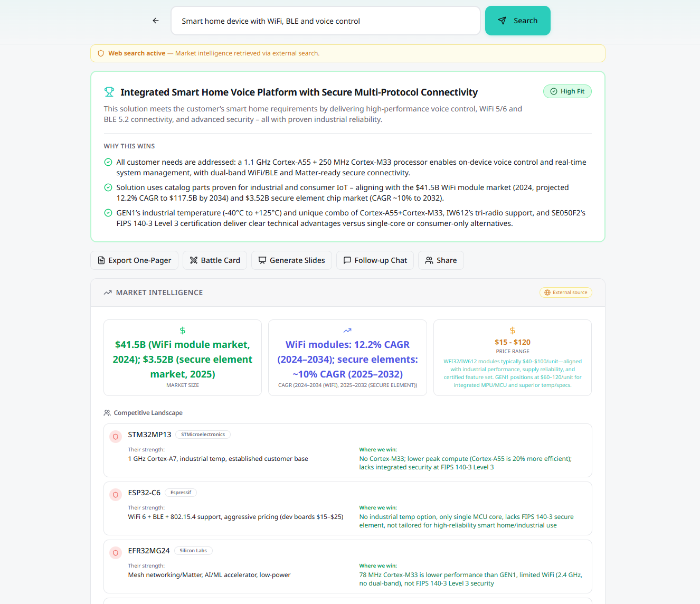Click the green dollar icon in Market Size card
This screenshot has height=604, width=700.
(x=183, y=331)
